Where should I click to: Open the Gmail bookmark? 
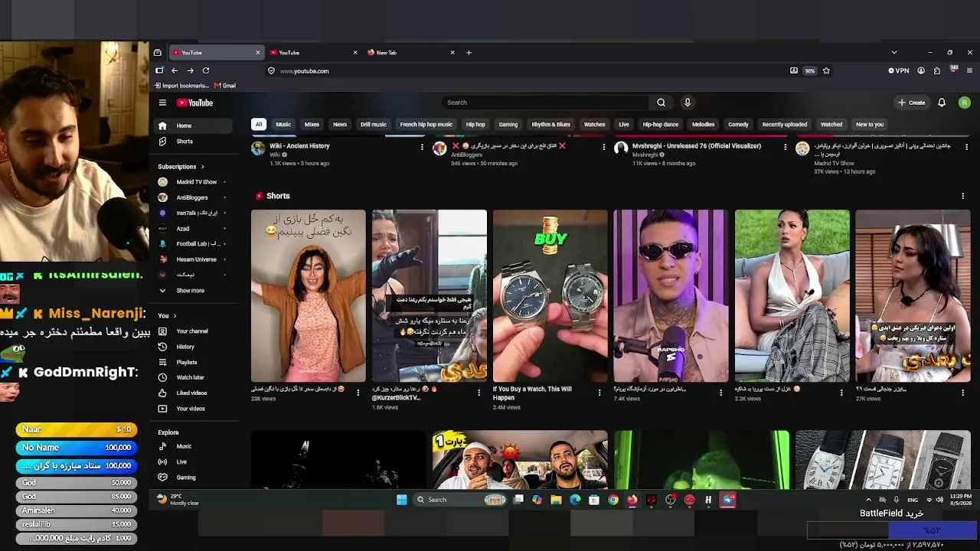[225, 86]
